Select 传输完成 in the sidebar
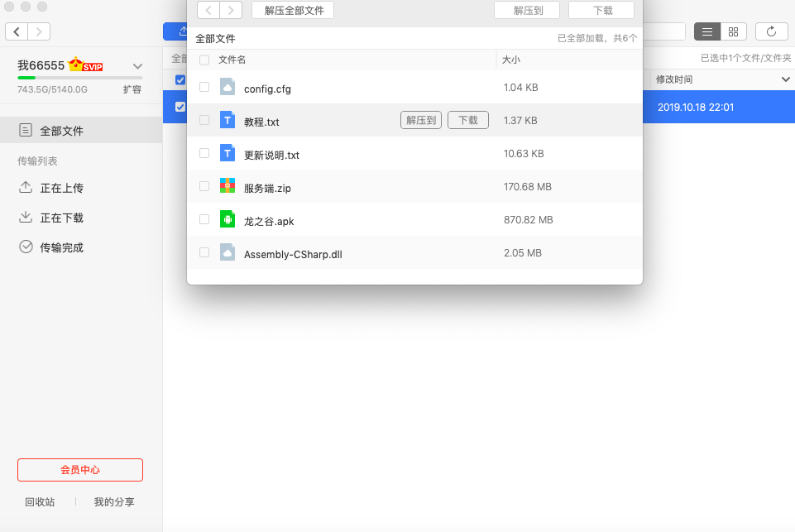The image size is (795, 532). click(x=61, y=247)
